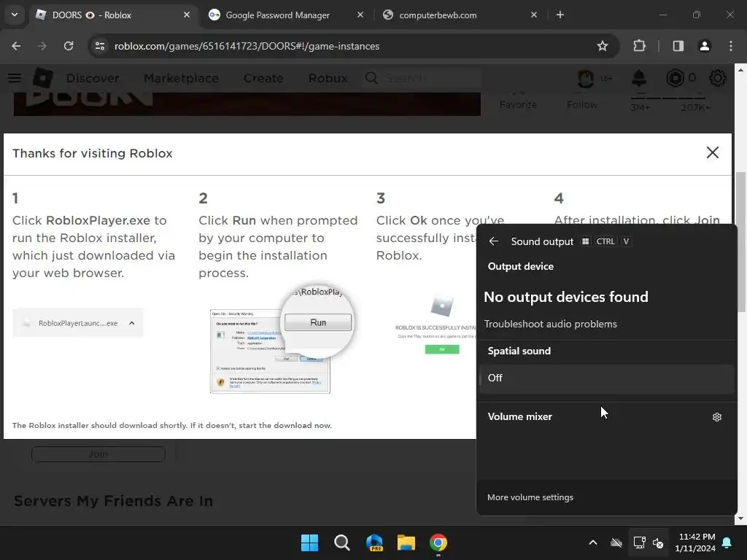
Task: Toggle Chrome side panel icon
Action: (x=678, y=46)
